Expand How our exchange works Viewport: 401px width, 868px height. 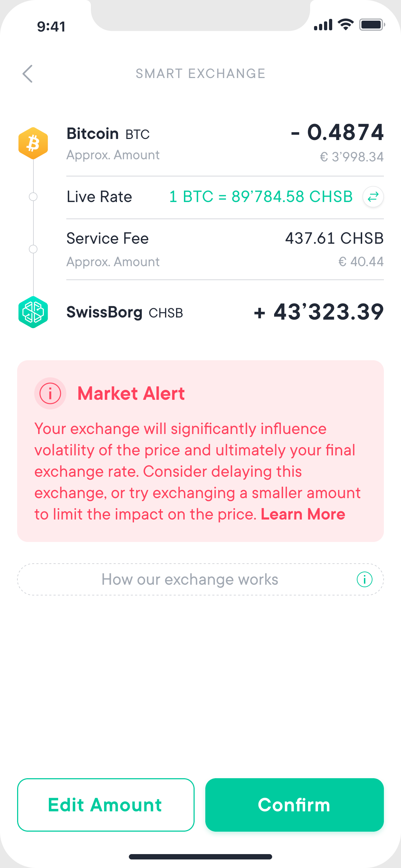[200, 579]
